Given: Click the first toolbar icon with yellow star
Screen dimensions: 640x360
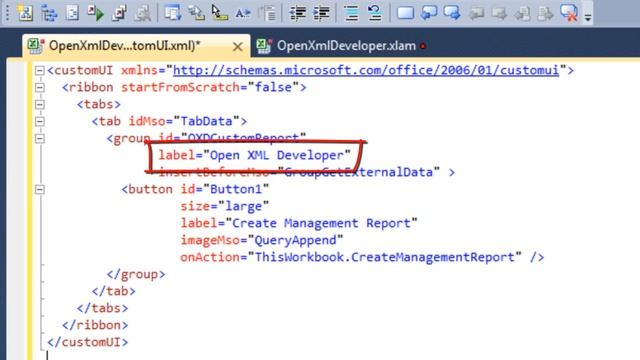Looking at the screenshot, I should click(x=25, y=13).
